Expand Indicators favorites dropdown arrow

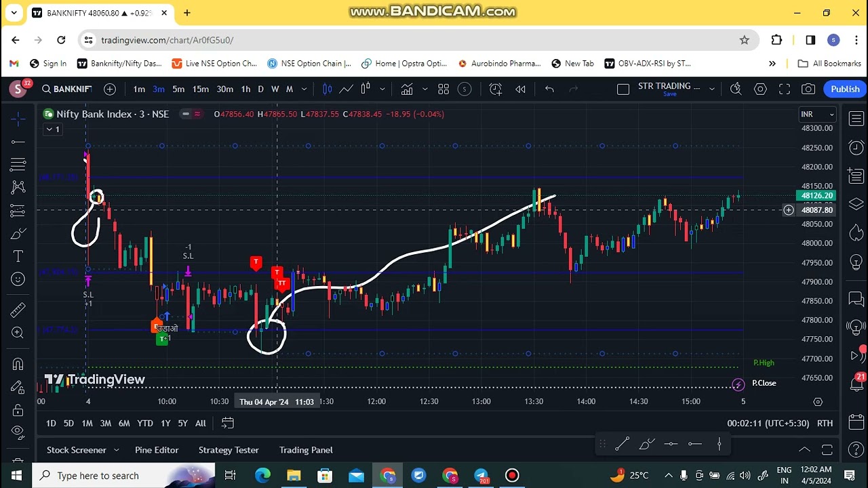(425, 89)
